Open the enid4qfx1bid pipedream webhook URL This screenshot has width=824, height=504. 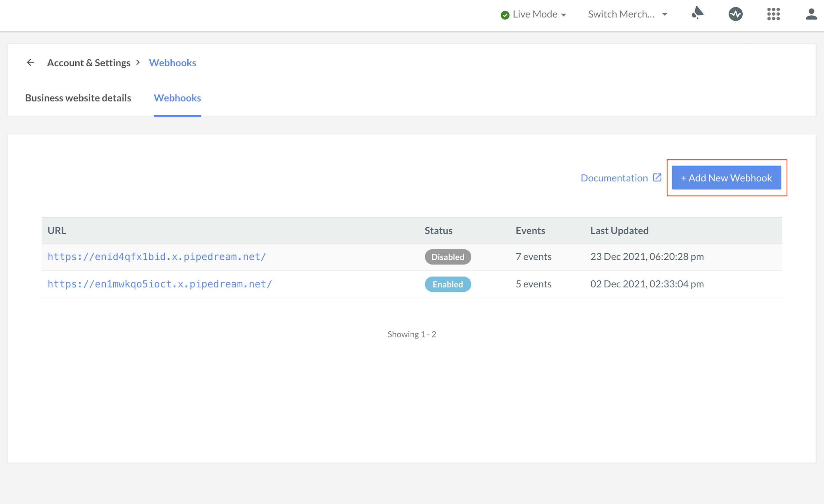click(x=157, y=257)
